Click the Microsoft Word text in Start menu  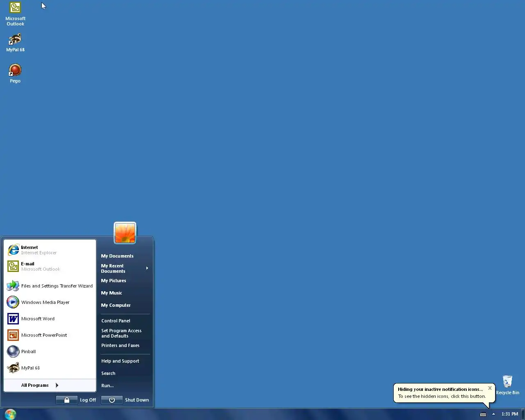point(38,319)
